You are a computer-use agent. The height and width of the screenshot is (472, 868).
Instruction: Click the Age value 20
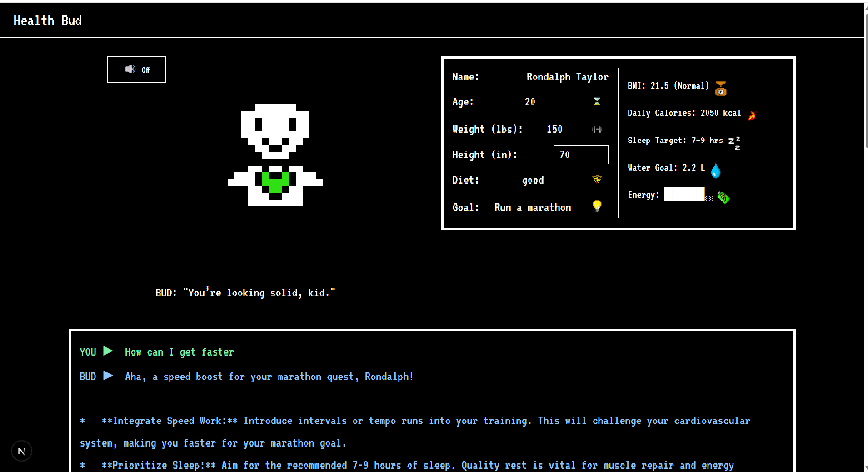[x=530, y=102]
